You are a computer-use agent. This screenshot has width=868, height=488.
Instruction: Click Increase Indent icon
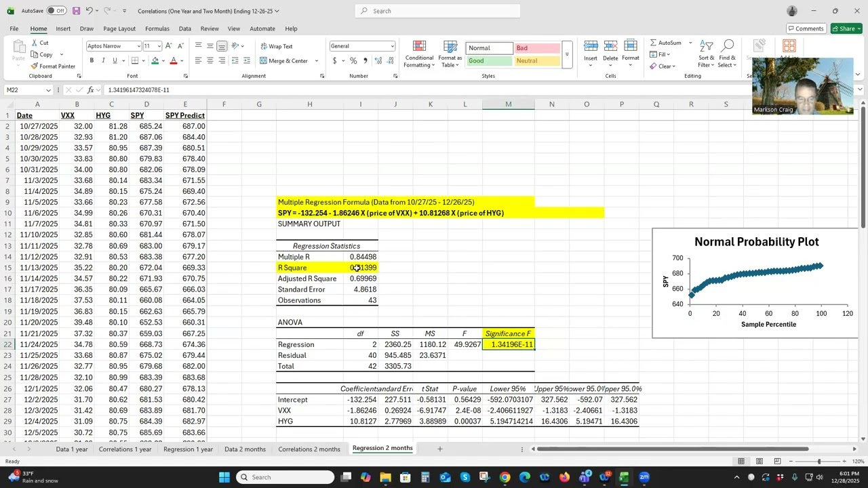[x=248, y=61]
